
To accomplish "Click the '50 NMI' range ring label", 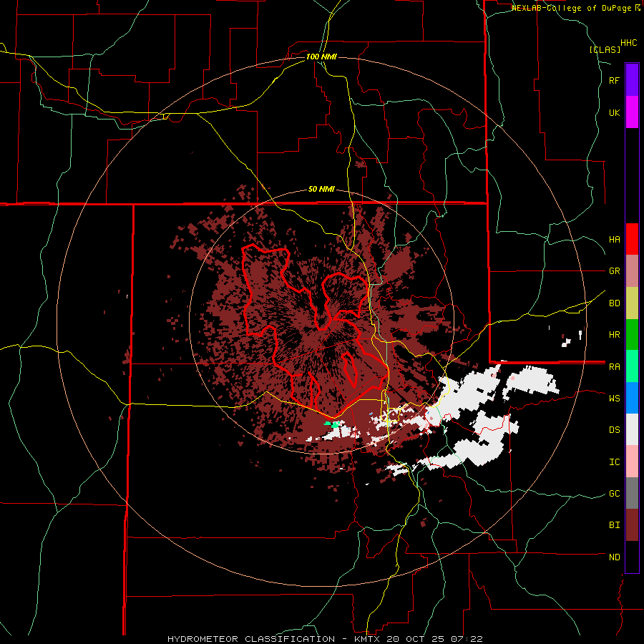I will (321, 190).
